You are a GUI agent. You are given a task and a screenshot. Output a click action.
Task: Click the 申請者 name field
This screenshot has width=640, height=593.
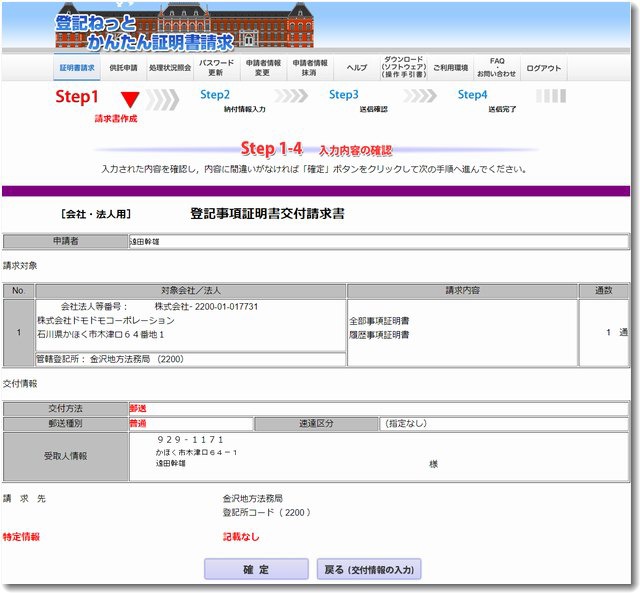(x=378, y=242)
